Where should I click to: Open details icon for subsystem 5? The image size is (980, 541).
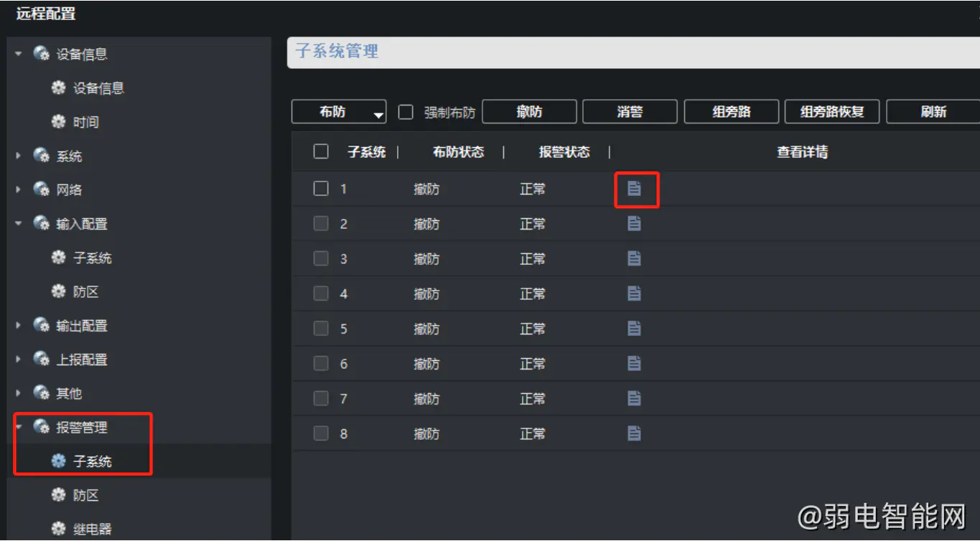pos(634,329)
